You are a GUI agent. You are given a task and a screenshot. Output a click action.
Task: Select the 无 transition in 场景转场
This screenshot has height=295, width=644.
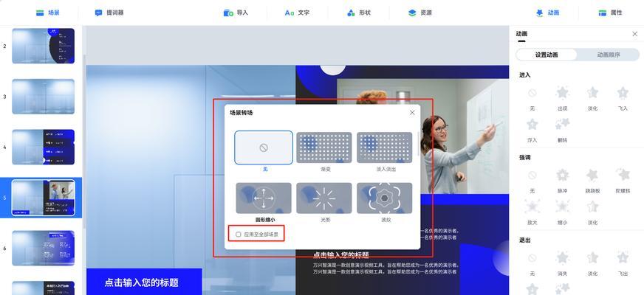tap(264, 147)
